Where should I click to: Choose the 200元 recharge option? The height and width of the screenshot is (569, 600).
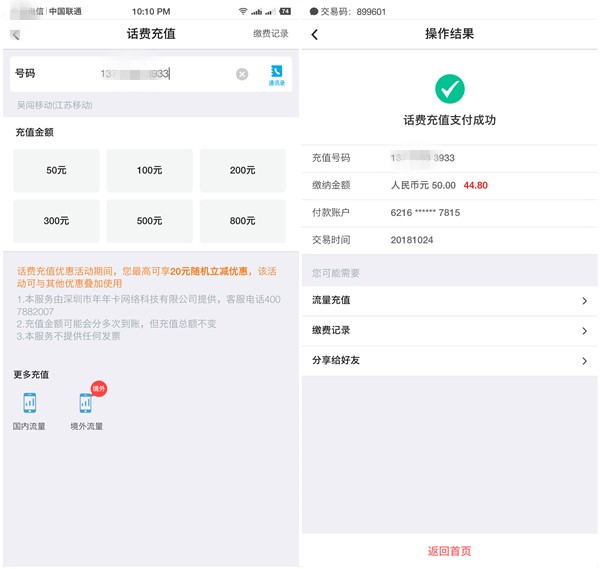[x=242, y=171]
